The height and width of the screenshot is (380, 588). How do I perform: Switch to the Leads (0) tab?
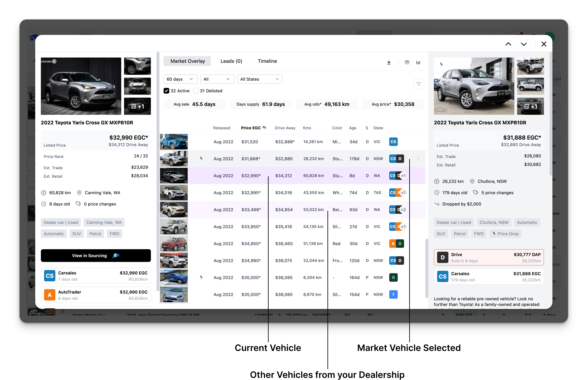coord(231,61)
